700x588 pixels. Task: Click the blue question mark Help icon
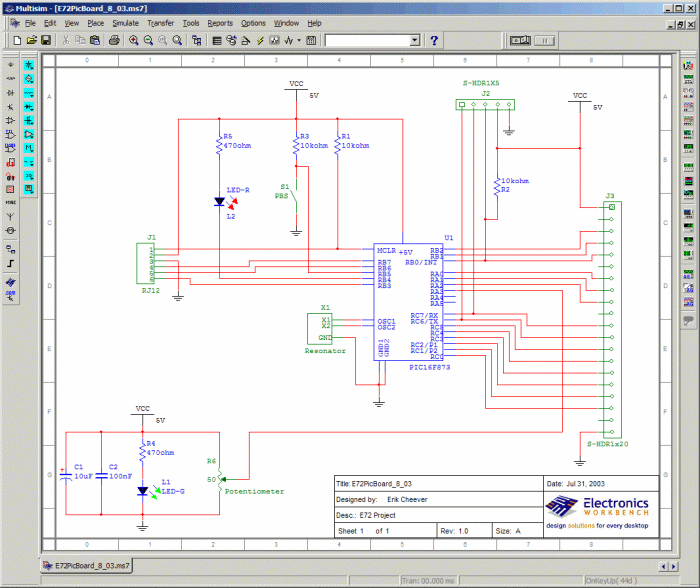[x=434, y=41]
